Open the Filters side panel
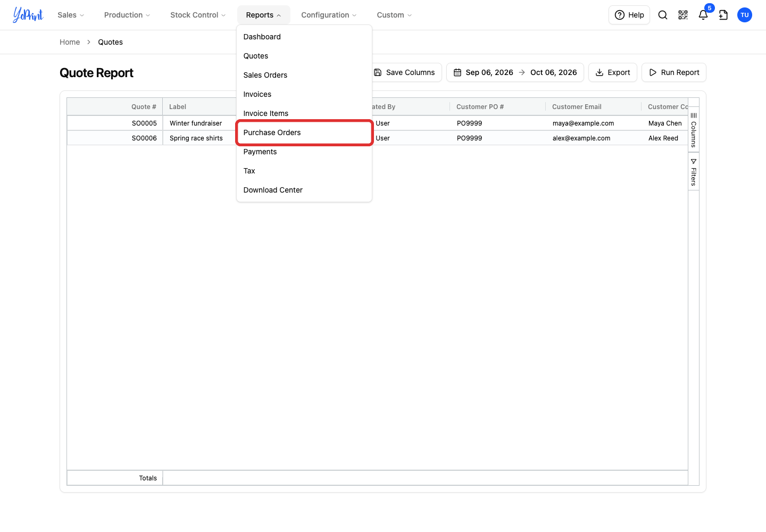This screenshot has height=532, width=766. click(694, 172)
